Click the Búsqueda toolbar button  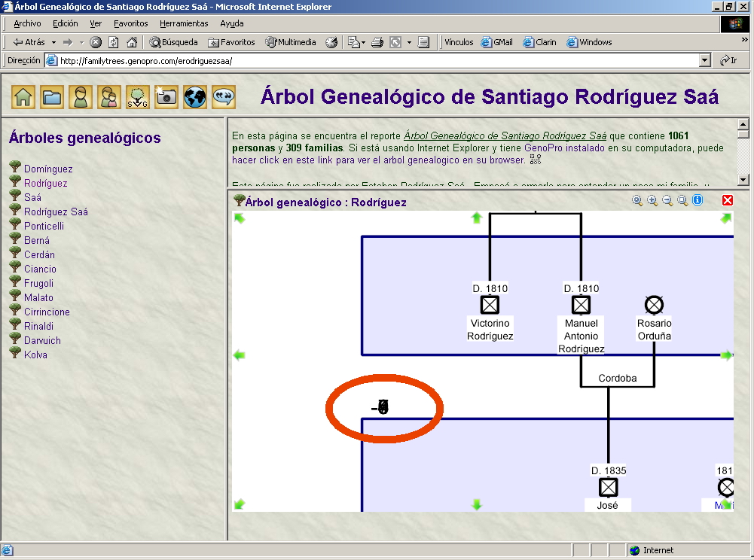(173, 42)
